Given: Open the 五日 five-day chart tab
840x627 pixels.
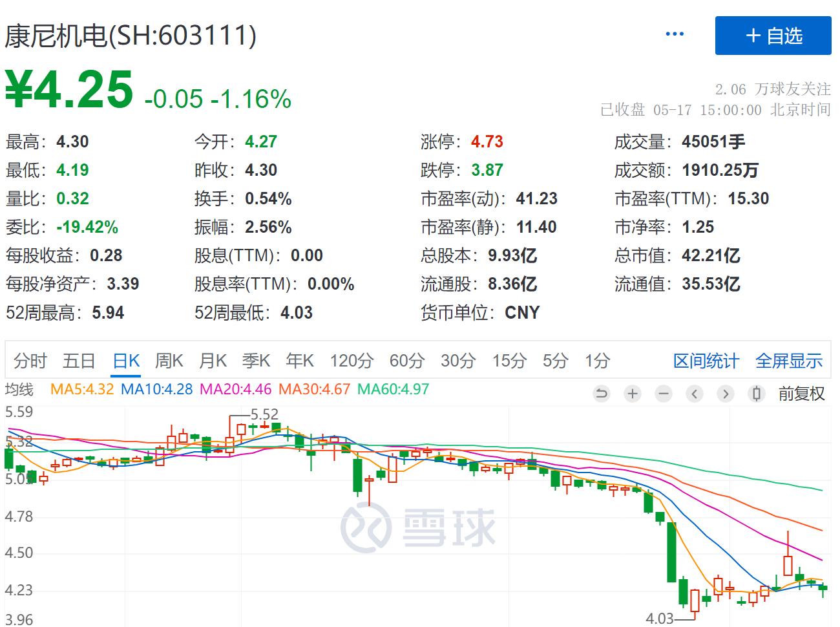Looking at the screenshot, I should pos(79,361).
